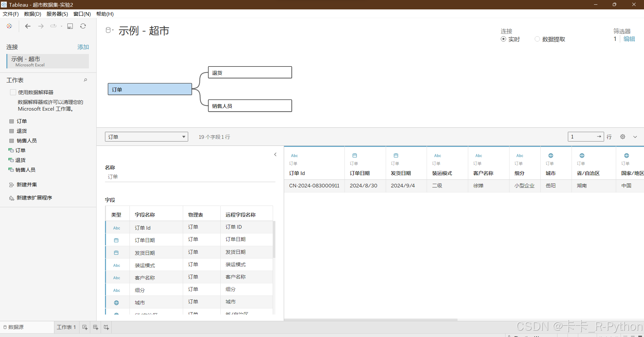Select the 示例 - 超市 Microsoft Excel connection

[x=48, y=61]
